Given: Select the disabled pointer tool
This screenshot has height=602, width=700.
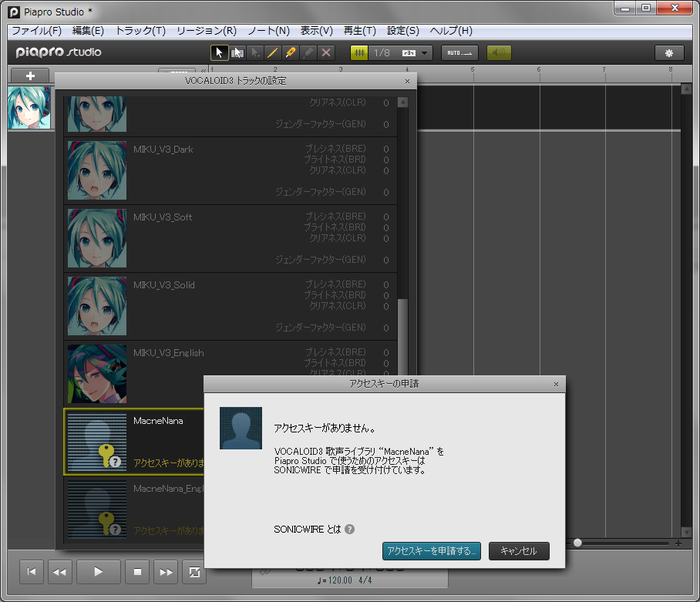Looking at the screenshot, I should pyautogui.click(x=255, y=52).
